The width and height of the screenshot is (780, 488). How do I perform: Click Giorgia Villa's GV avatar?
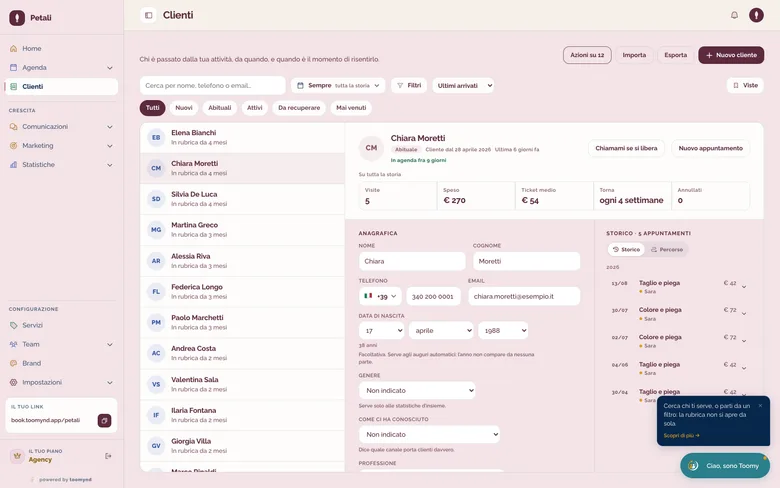(x=156, y=446)
